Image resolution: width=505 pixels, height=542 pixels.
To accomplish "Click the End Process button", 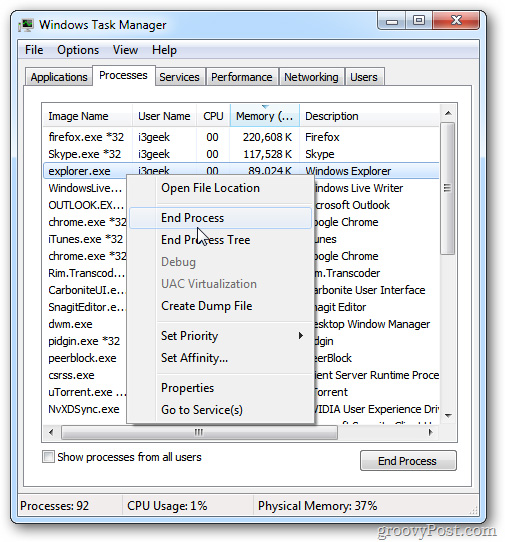I will [408, 461].
